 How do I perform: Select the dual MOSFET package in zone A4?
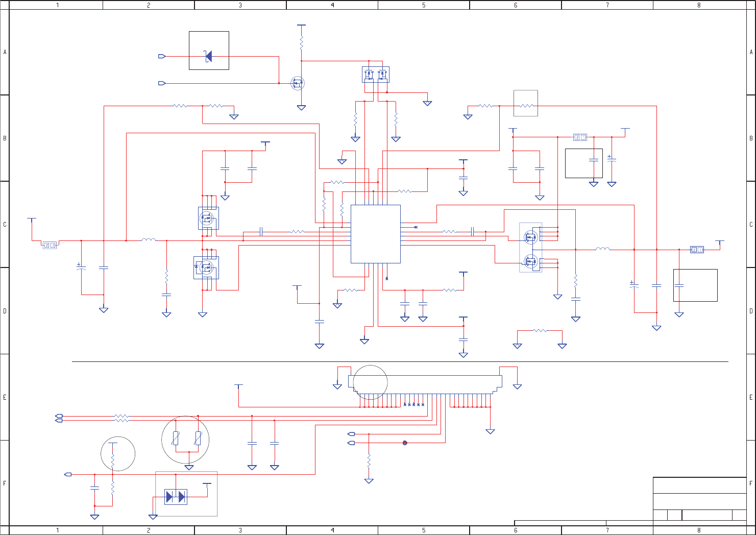(376, 75)
